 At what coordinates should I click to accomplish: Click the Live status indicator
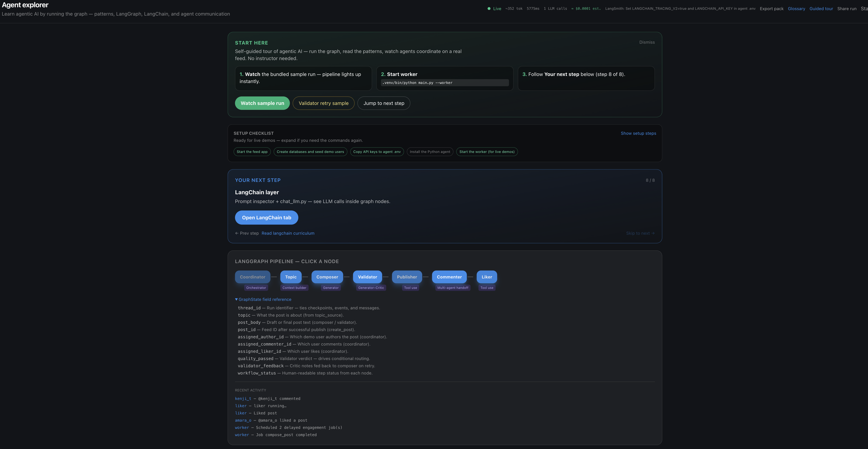pyautogui.click(x=494, y=9)
